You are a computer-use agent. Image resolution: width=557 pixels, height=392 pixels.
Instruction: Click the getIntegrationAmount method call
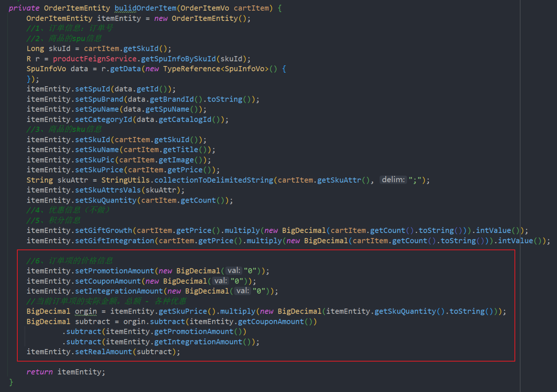click(198, 342)
